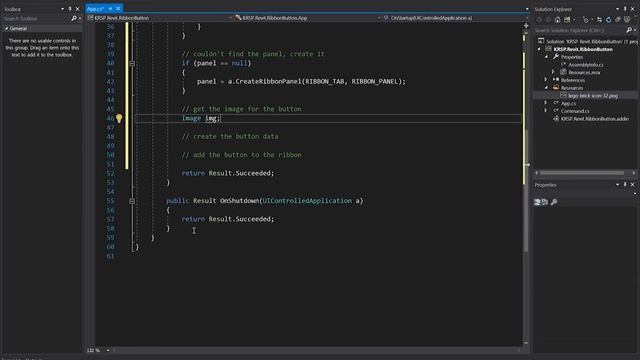Click the 'return Result.Succeeded;' on line 52
The image size is (640, 360).
[x=228, y=173]
